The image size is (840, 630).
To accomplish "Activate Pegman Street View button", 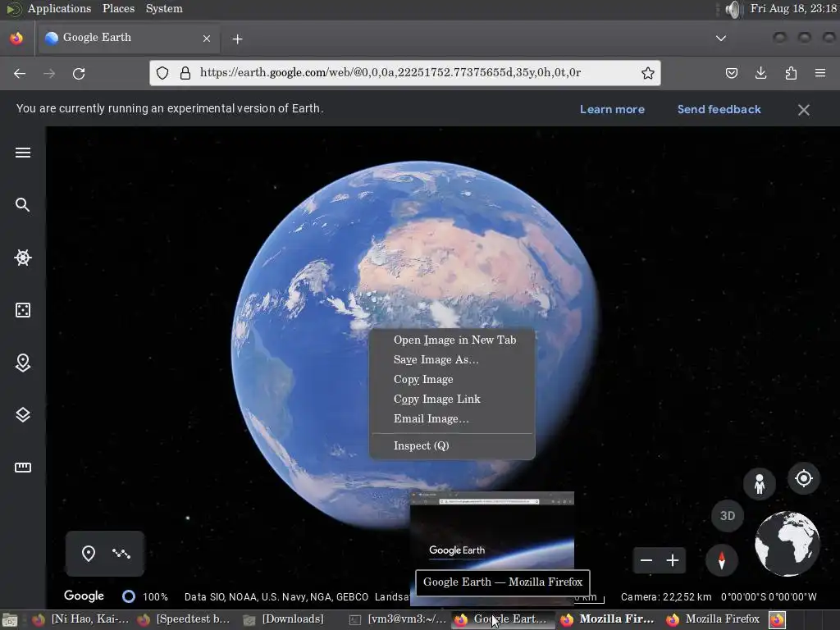I will (x=759, y=484).
